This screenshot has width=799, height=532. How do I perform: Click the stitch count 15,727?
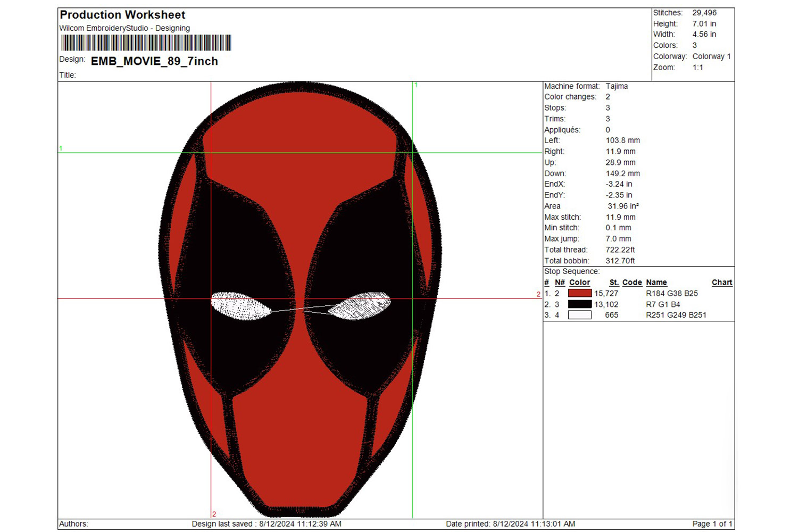pyautogui.click(x=606, y=293)
